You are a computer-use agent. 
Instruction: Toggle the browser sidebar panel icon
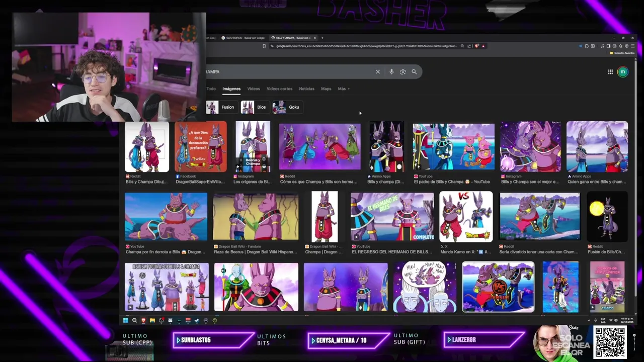click(608, 46)
